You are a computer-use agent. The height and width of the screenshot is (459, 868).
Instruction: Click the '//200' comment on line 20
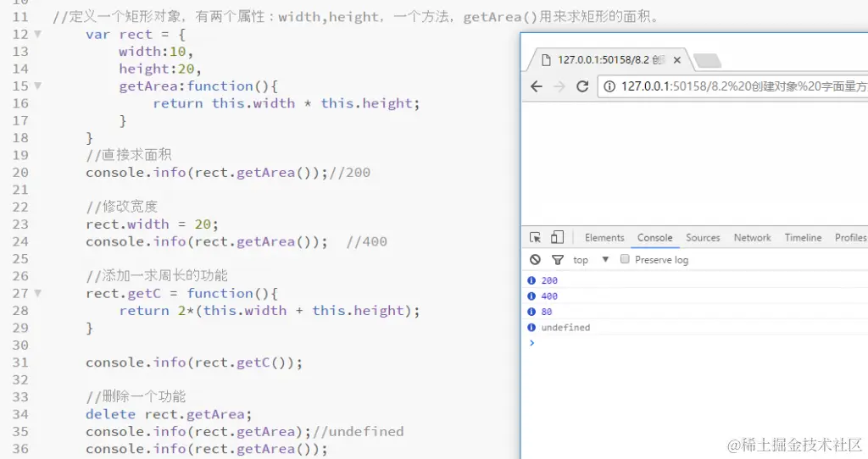[350, 173]
